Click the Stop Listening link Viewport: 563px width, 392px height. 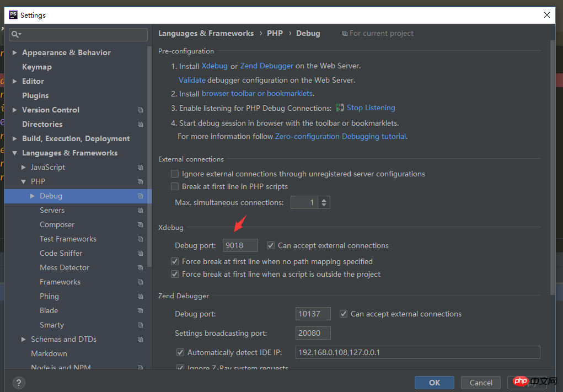pos(371,108)
